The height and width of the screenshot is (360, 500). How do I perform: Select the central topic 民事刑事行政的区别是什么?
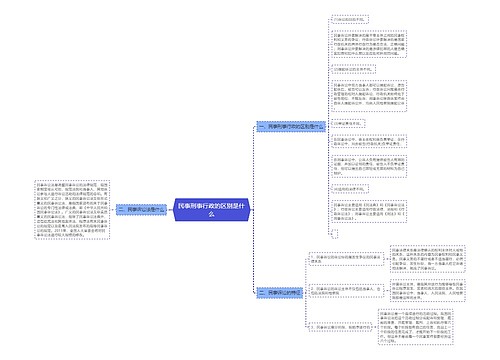[x=212, y=210]
